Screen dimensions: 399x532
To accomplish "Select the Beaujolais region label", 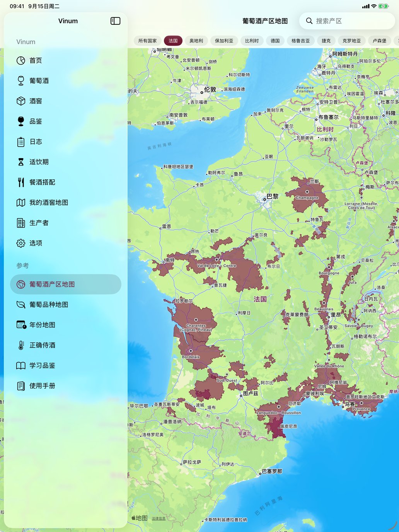I will (324, 309).
